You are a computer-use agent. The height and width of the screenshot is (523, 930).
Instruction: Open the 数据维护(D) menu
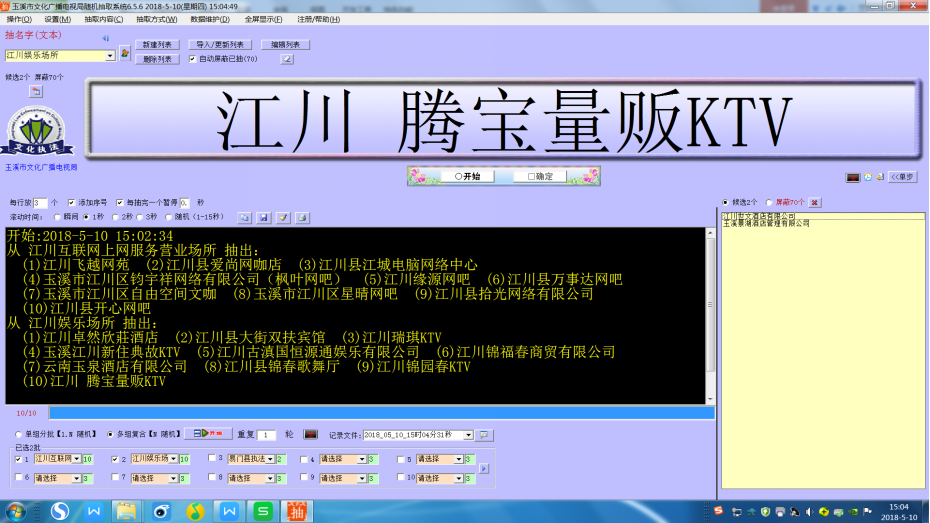tap(210, 19)
